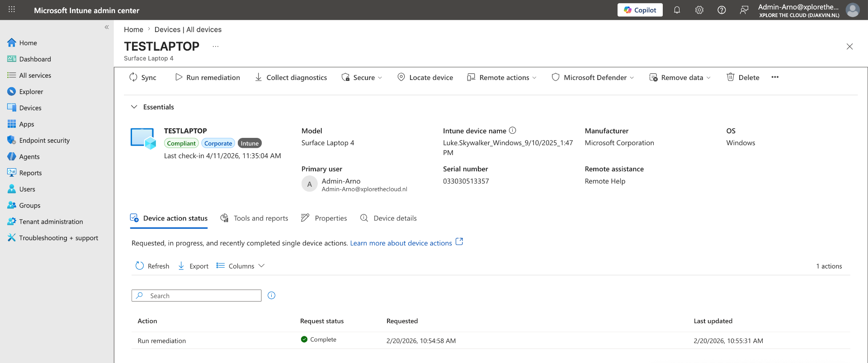Click Run remediation in the toolbar

click(x=208, y=77)
